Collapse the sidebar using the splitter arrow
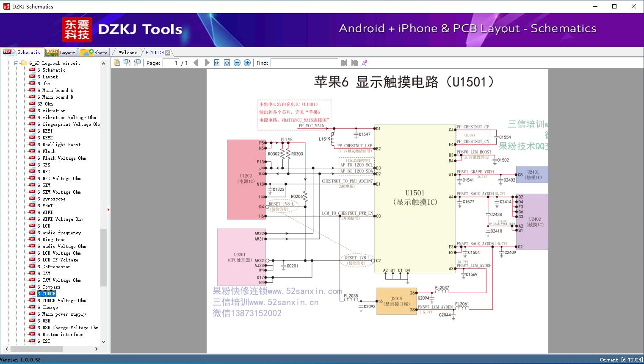The image size is (644, 364). pyautogui.click(x=109, y=209)
